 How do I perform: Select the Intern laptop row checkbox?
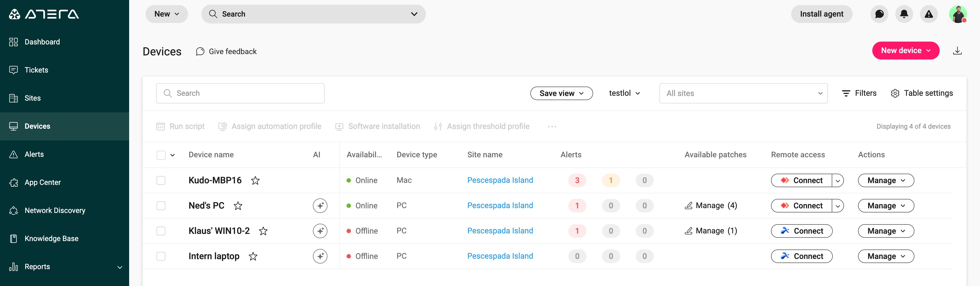tap(161, 256)
